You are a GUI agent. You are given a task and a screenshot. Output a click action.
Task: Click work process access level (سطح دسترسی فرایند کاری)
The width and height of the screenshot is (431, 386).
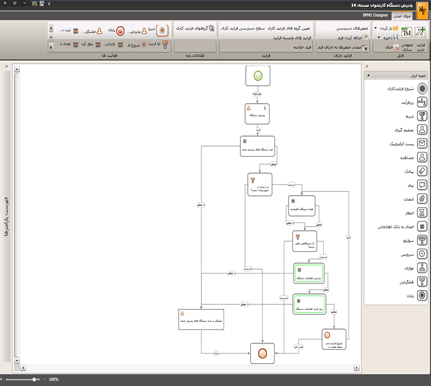tap(243, 29)
